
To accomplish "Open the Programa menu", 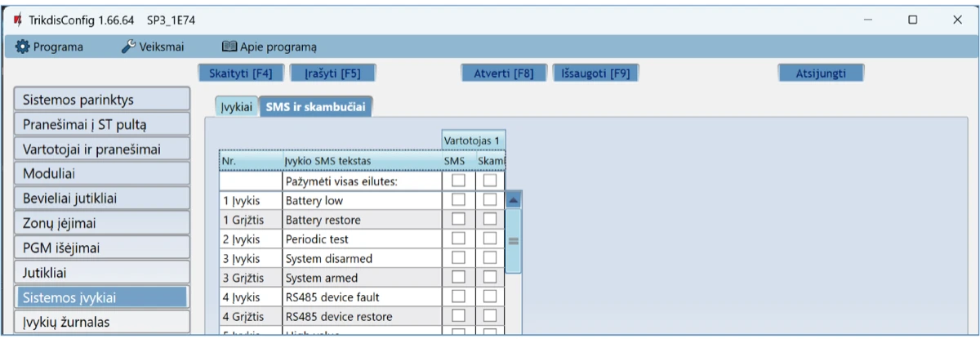I will coord(50,47).
